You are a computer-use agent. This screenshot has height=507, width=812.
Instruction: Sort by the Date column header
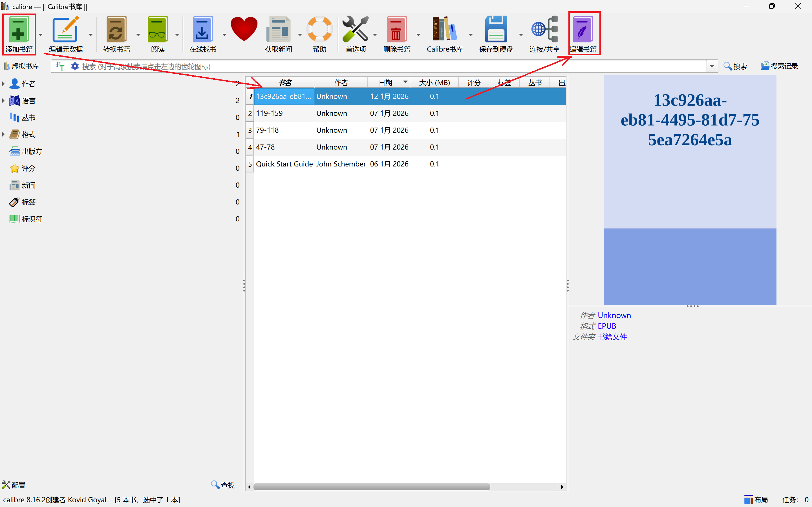[x=386, y=83]
